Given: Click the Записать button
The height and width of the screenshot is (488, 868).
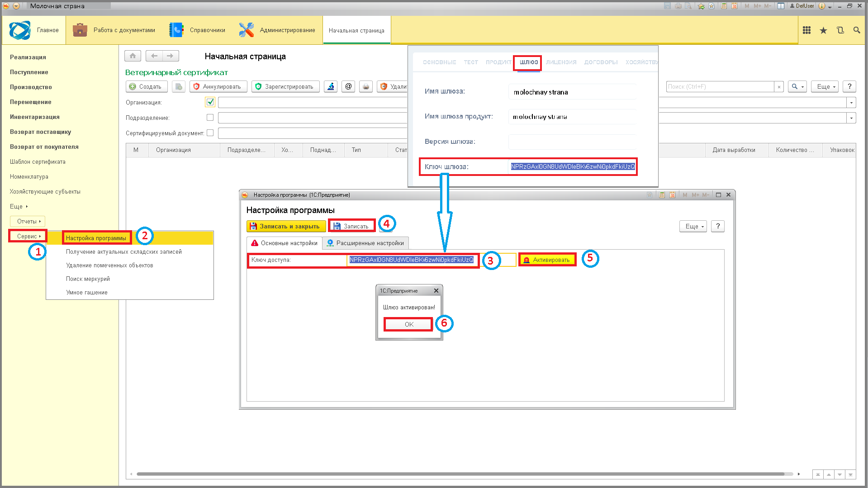Looking at the screenshot, I should pyautogui.click(x=351, y=226).
